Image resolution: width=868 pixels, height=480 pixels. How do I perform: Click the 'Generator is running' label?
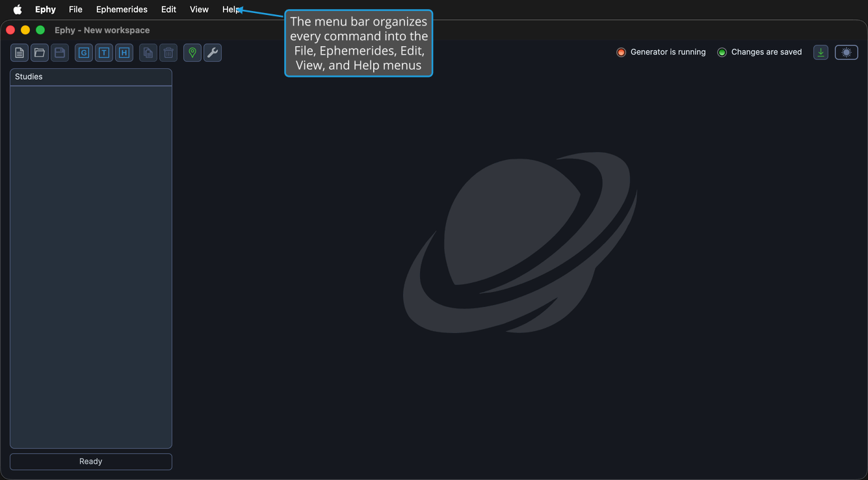click(668, 52)
